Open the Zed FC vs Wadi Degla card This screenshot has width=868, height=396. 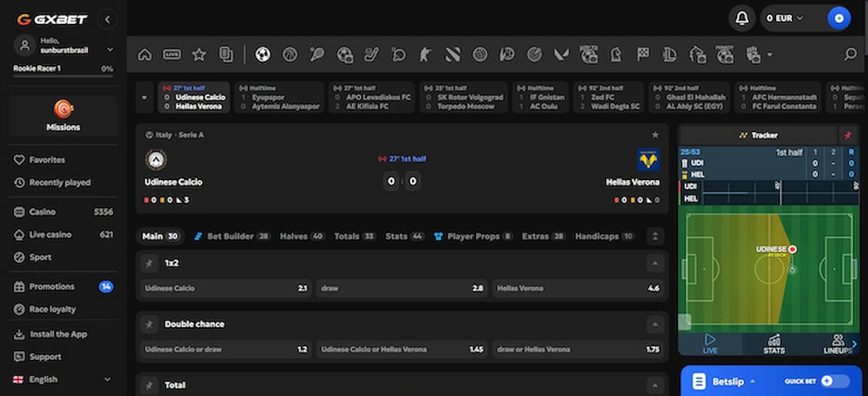click(609, 98)
